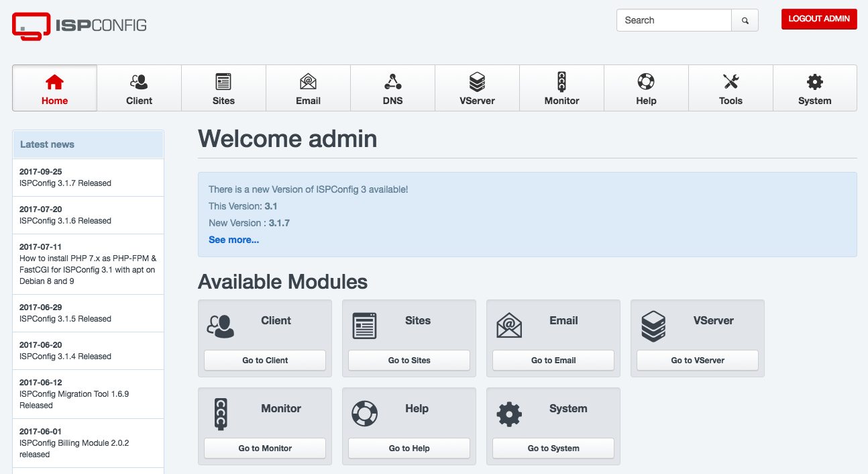
Task: Log out with the Logout Admin button
Action: tap(819, 19)
